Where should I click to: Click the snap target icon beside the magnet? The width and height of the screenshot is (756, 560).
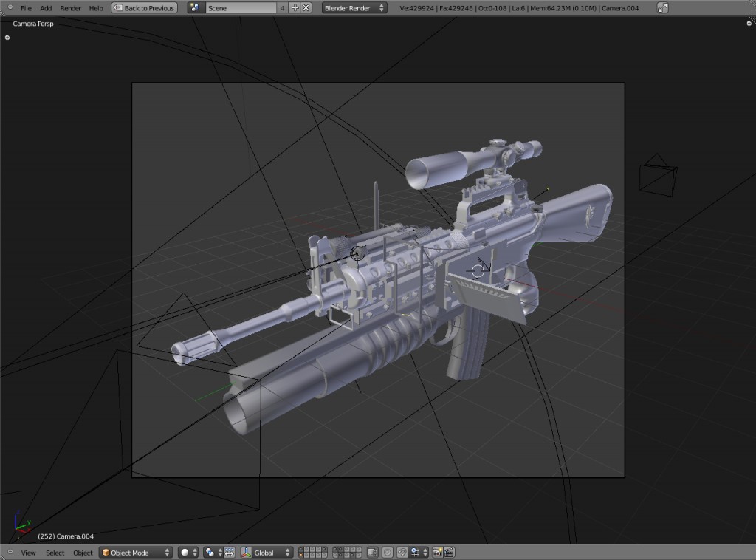(415, 552)
